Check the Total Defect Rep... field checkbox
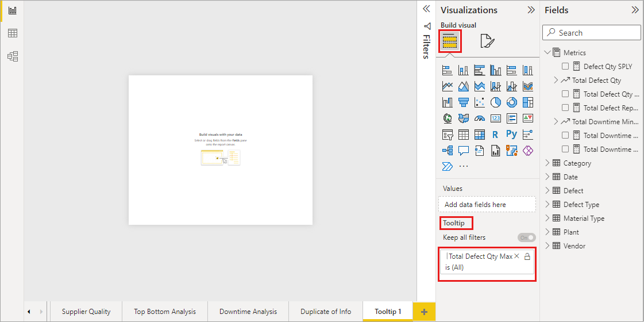644x322 pixels. click(565, 108)
